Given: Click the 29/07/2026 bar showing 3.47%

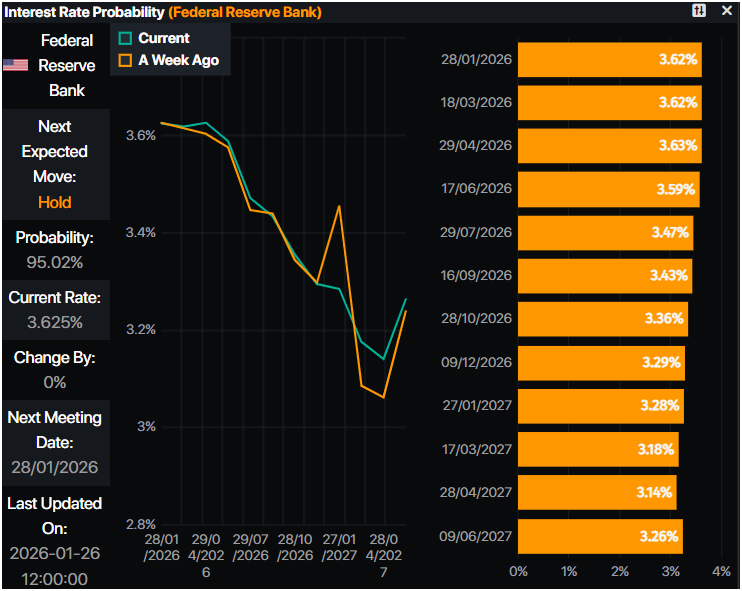Looking at the screenshot, I should [x=605, y=232].
